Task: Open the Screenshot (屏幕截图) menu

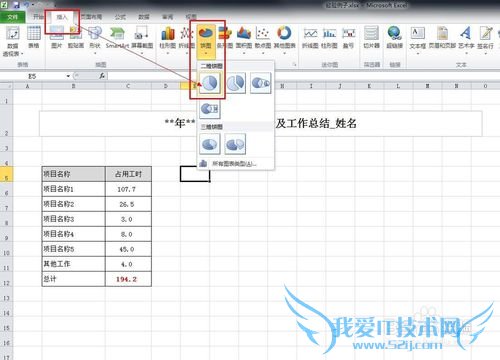Action: click(142, 39)
